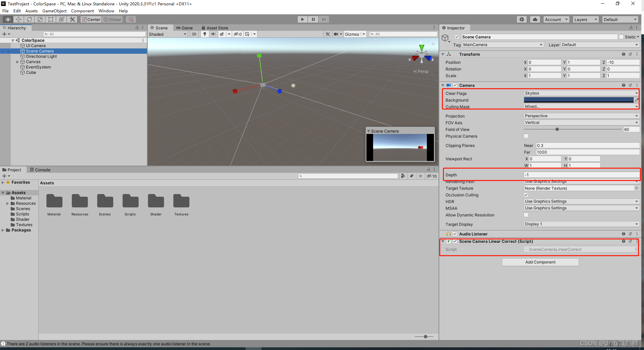Screen dimensions: 644x350
Task: Toggle scene lighting bulb icon
Action: [205, 34]
